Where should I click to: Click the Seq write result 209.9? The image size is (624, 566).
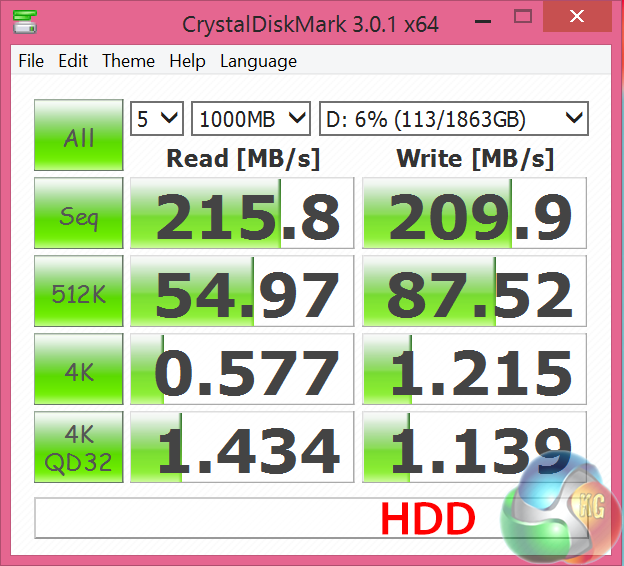474,213
